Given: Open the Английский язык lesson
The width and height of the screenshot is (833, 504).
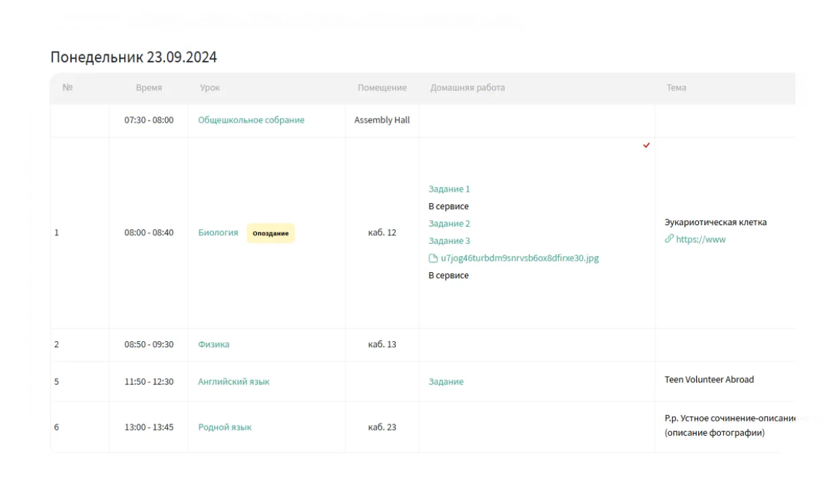Looking at the screenshot, I should tap(233, 381).
